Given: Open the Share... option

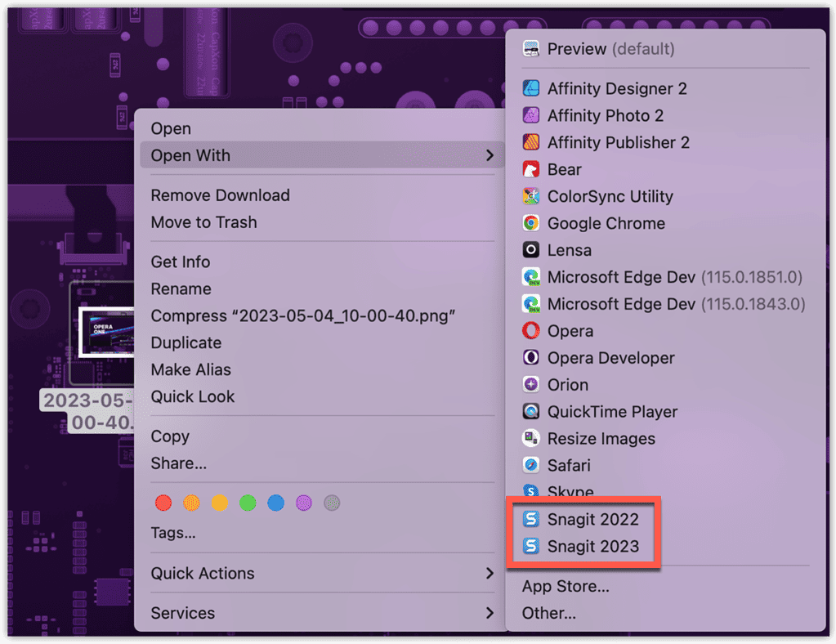Looking at the screenshot, I should coord(179,463).
